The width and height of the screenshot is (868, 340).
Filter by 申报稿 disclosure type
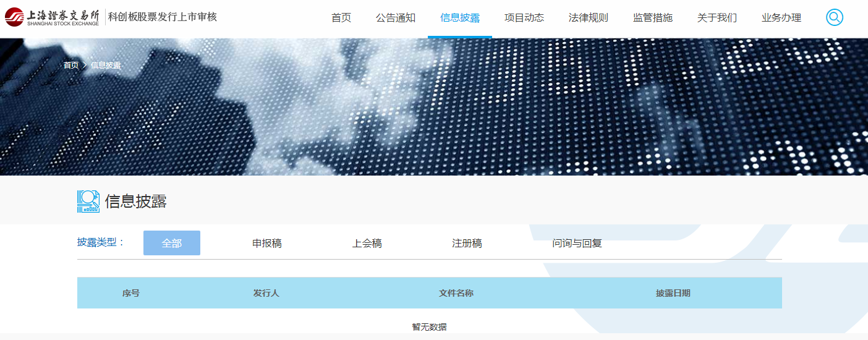(x=267, y=244)
